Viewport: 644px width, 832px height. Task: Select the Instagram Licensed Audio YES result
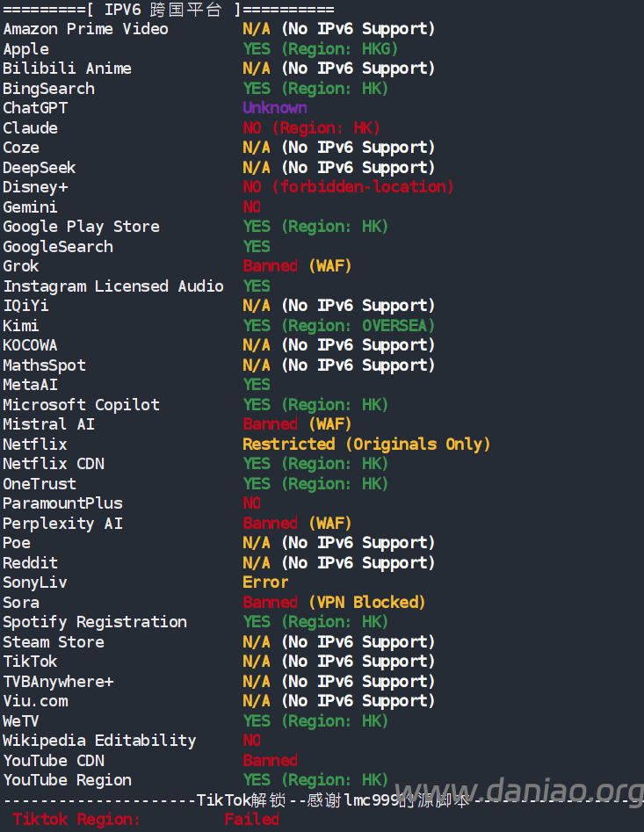point(257,286)
